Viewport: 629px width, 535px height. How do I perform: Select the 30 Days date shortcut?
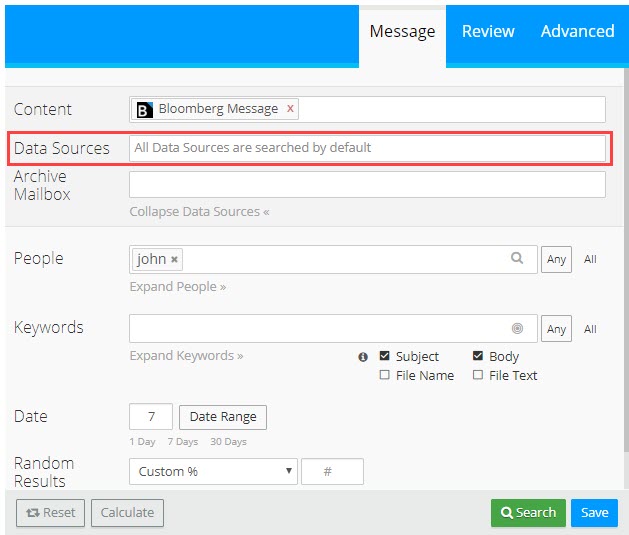pos(228,442)
